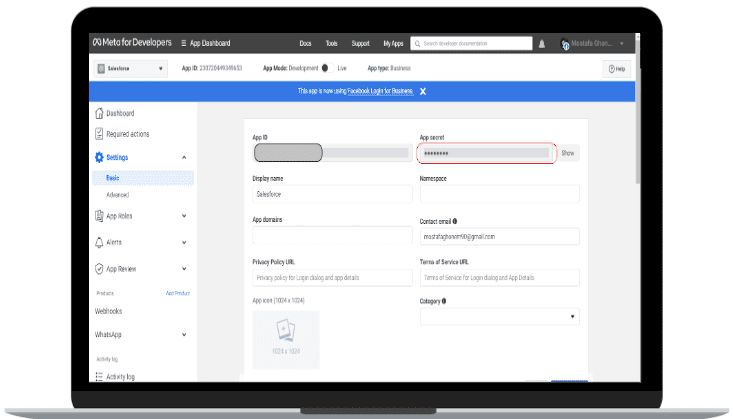Click the Namespace field

pyautogui.click(x=500, y=194)
